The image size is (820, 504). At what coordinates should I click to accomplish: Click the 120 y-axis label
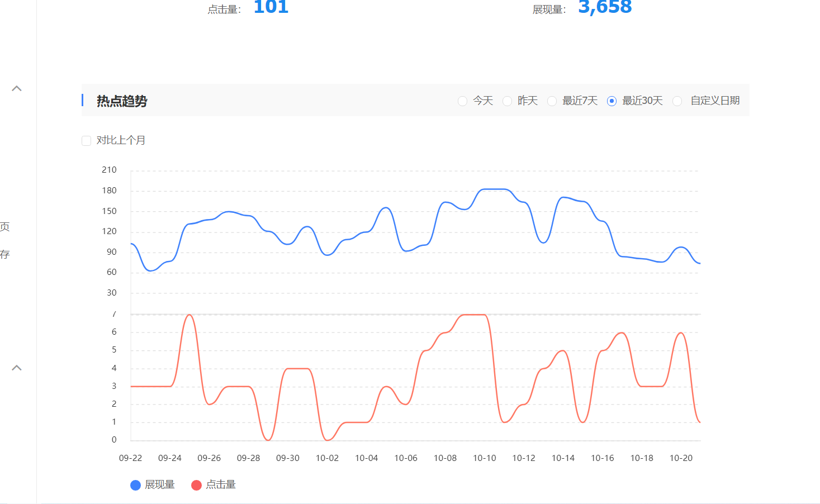click(109, 231)
